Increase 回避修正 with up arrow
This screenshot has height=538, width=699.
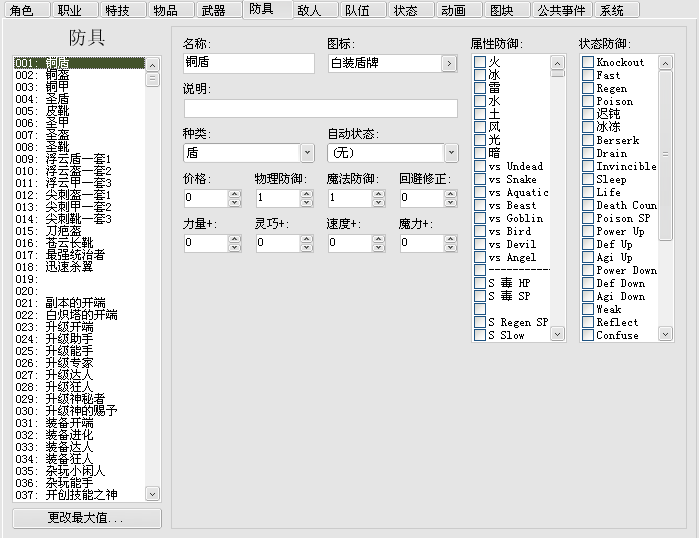[x=451, y=194]
